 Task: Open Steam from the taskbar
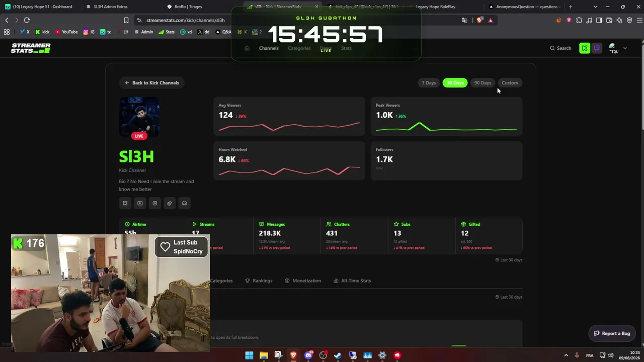point(338,355)
